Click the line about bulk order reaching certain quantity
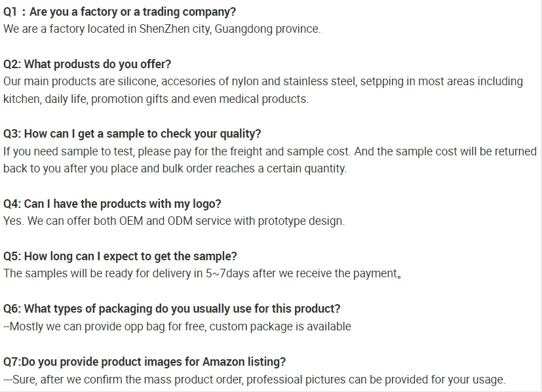Image resolution: width=542 pixels, height=392 pixels. [x=174, y=168]
